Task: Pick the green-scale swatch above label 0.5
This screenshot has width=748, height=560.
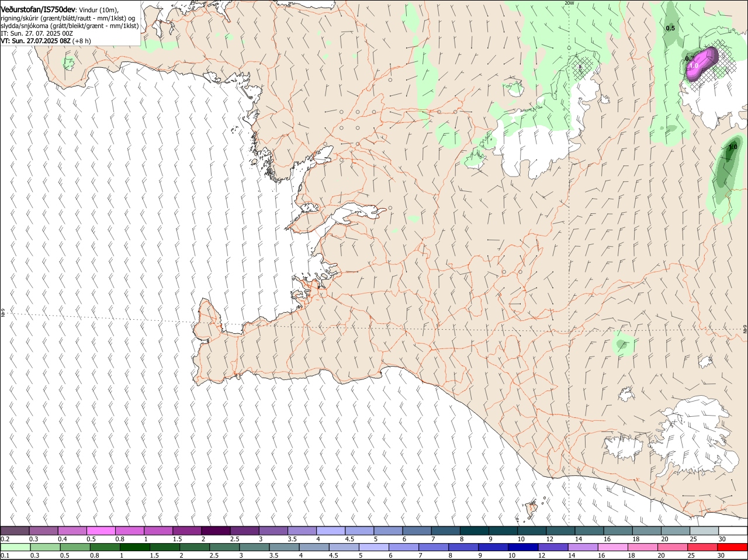Action: click(75, 547)
